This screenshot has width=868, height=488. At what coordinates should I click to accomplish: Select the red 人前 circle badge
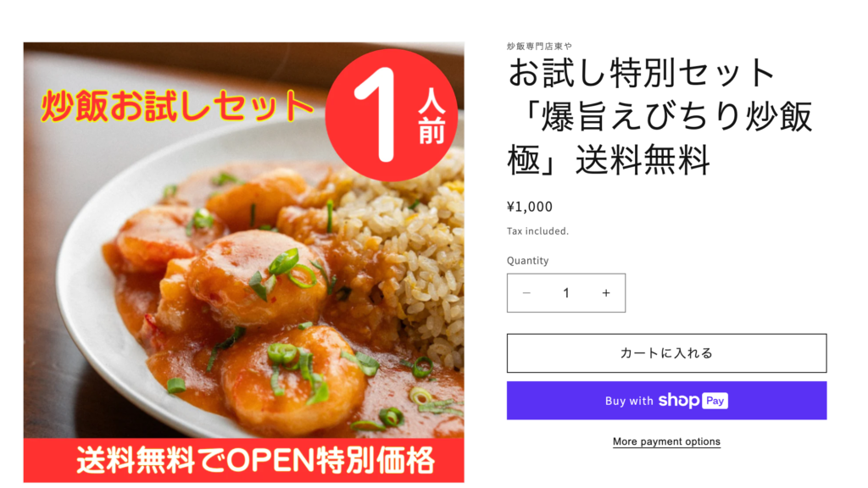coord(392,114)
